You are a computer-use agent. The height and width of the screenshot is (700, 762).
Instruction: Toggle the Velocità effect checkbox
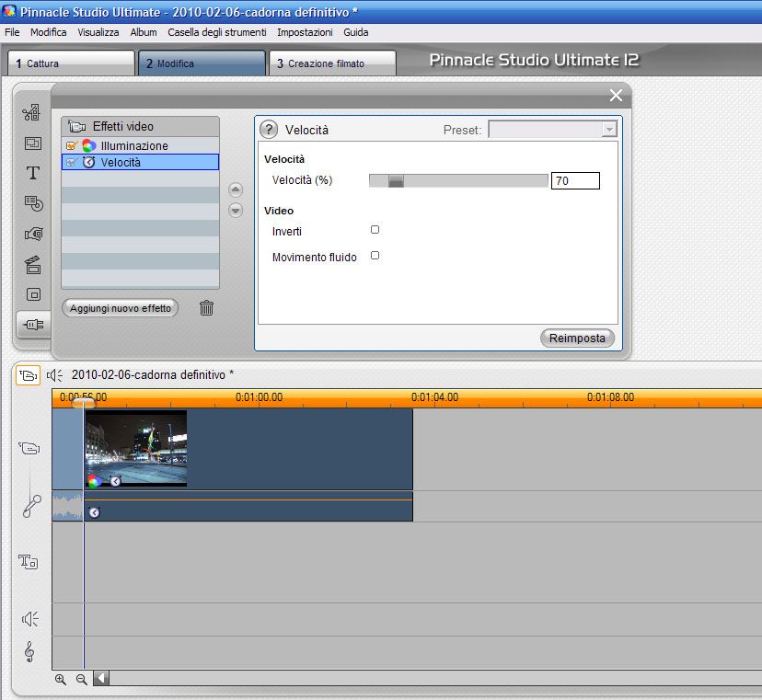pos(72,162)
